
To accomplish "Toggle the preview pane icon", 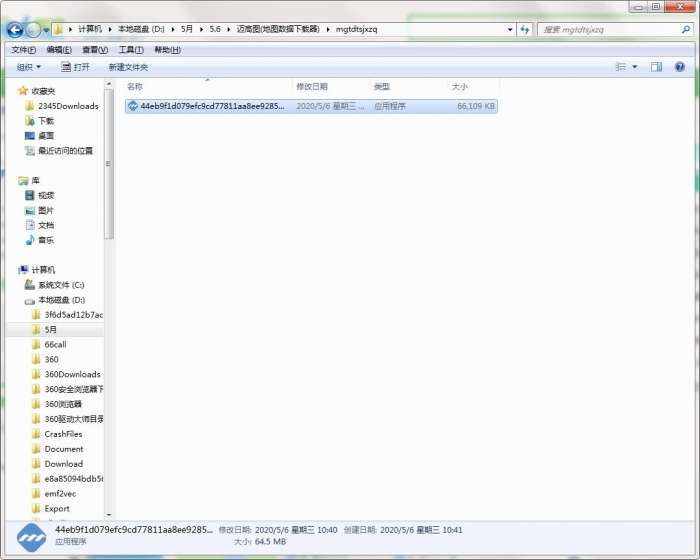I will tap(656, 67).
